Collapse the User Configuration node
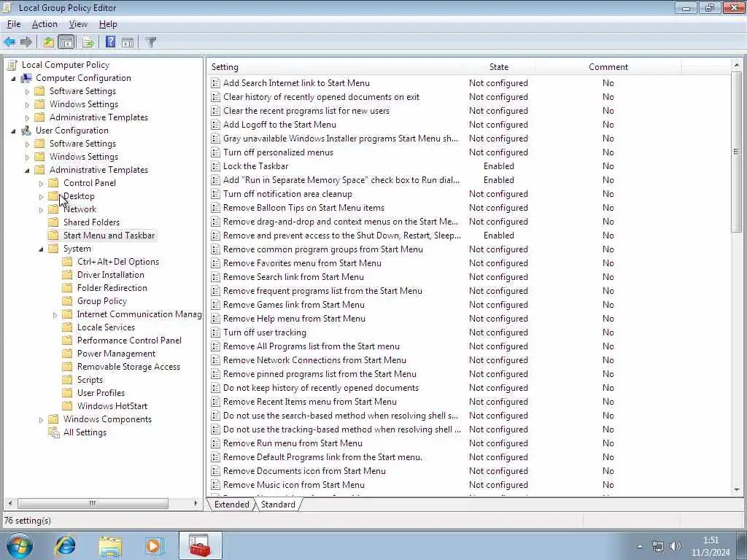The image size is (747, 560). 13,131
